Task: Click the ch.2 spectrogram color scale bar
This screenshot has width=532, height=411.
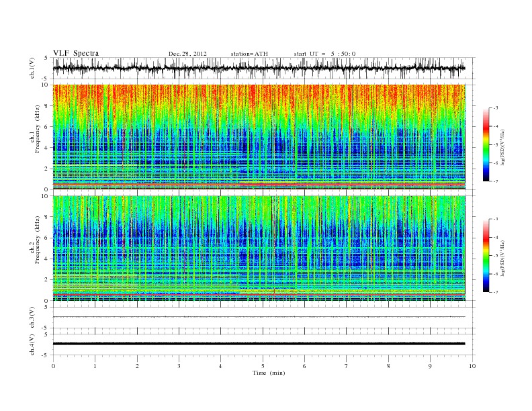Action: (486, 256)
